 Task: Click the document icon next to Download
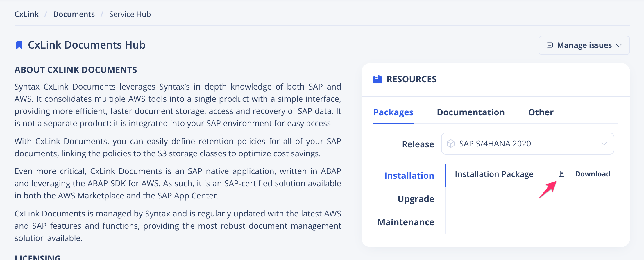[x=561, y=174]
